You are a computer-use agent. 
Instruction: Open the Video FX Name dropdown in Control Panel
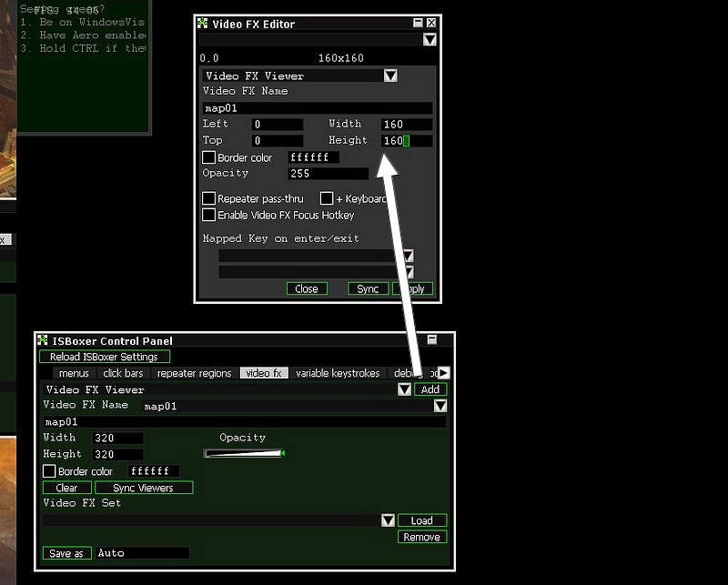pyautogui.click(x=440, y=406)
